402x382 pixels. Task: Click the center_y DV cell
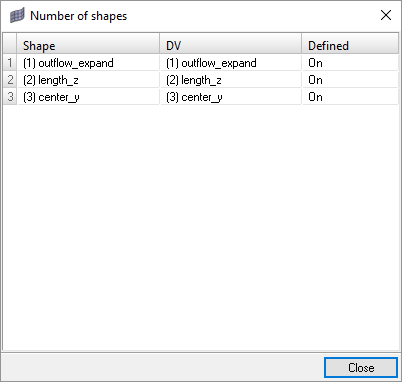click(231, 97)
